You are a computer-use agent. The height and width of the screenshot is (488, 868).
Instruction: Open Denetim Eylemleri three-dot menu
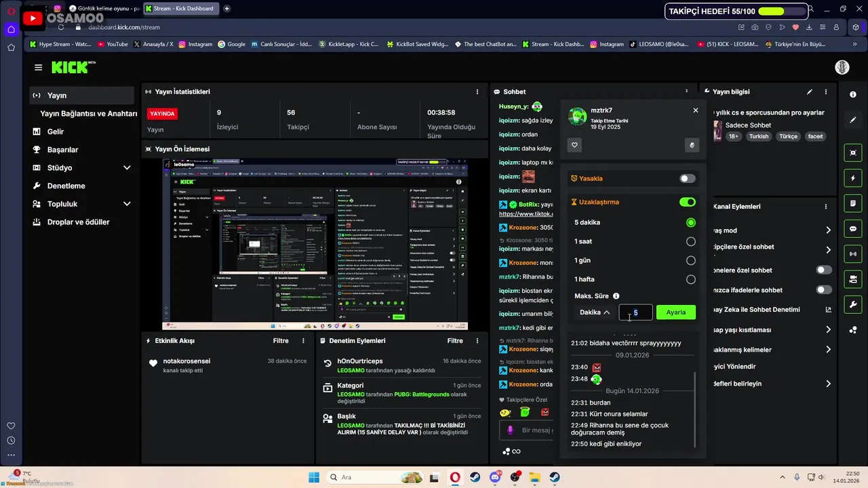477,341
